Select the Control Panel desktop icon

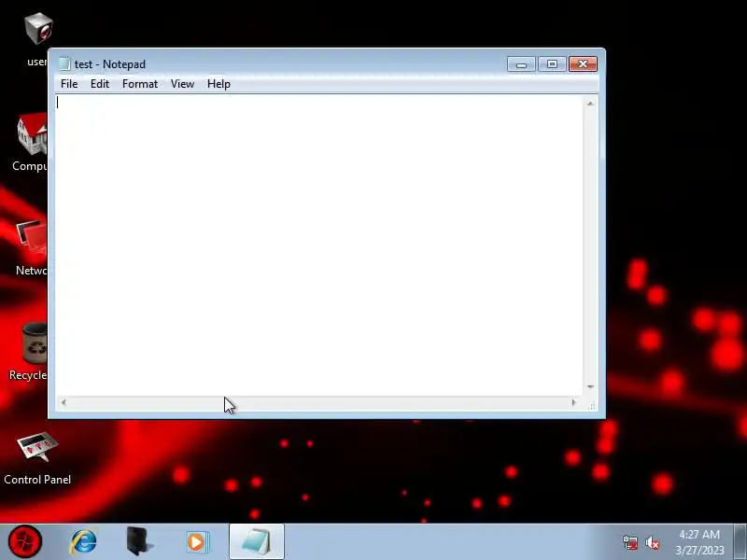[37, 458]
